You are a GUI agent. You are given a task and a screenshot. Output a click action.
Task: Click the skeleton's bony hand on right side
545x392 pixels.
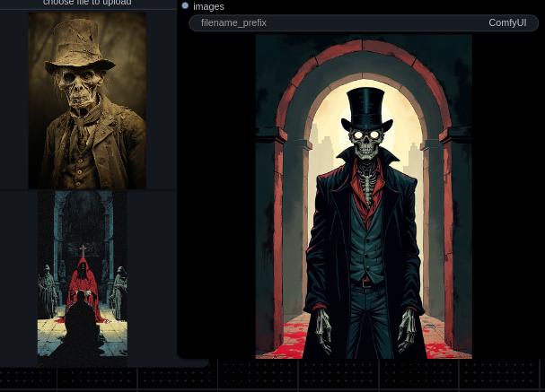[407, 330]
